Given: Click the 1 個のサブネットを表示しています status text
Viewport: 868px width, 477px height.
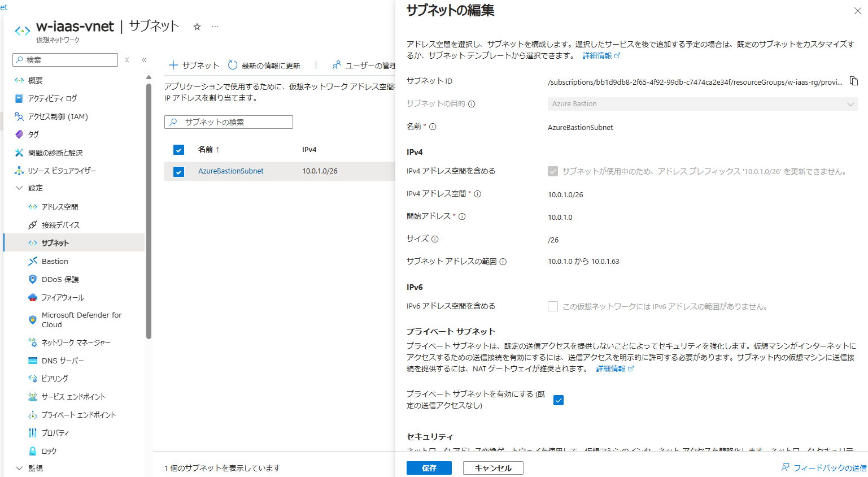Looking at the screenshot, I should [x=222, y=468].
